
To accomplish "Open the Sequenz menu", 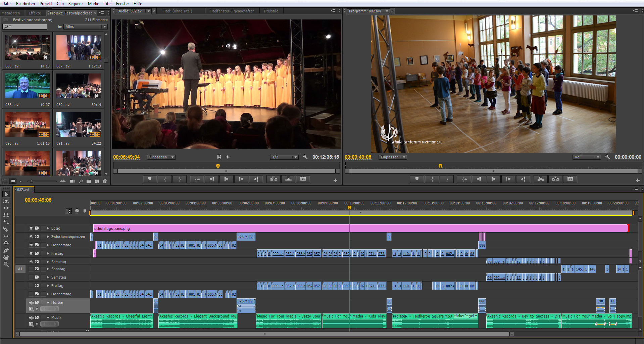I will coord(76,4).
